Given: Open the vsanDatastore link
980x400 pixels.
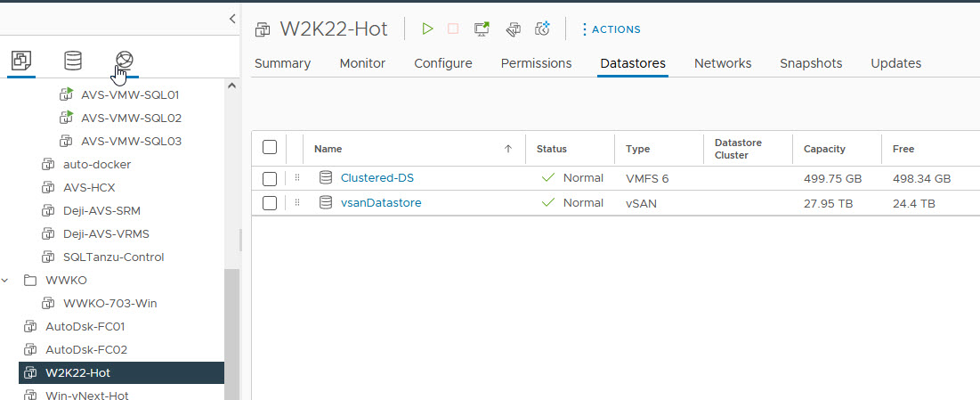Looking at the screenshot, I should pos(381,203).
